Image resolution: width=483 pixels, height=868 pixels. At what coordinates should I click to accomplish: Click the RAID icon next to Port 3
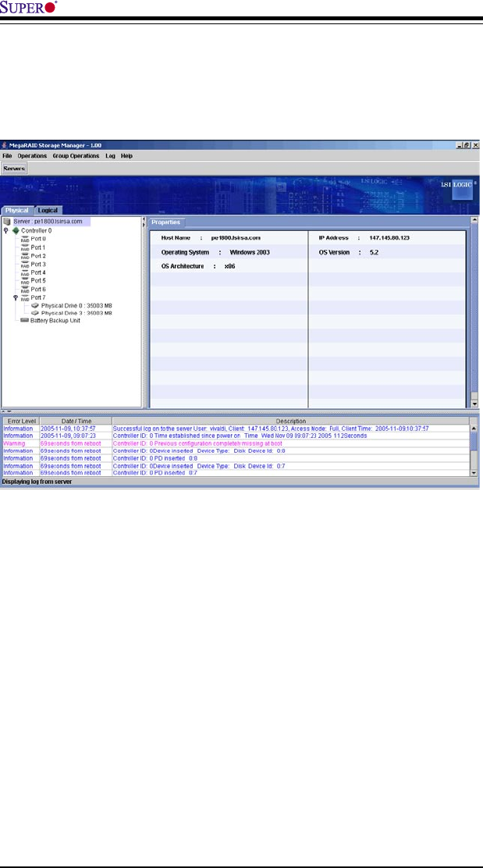coord(24,264)
